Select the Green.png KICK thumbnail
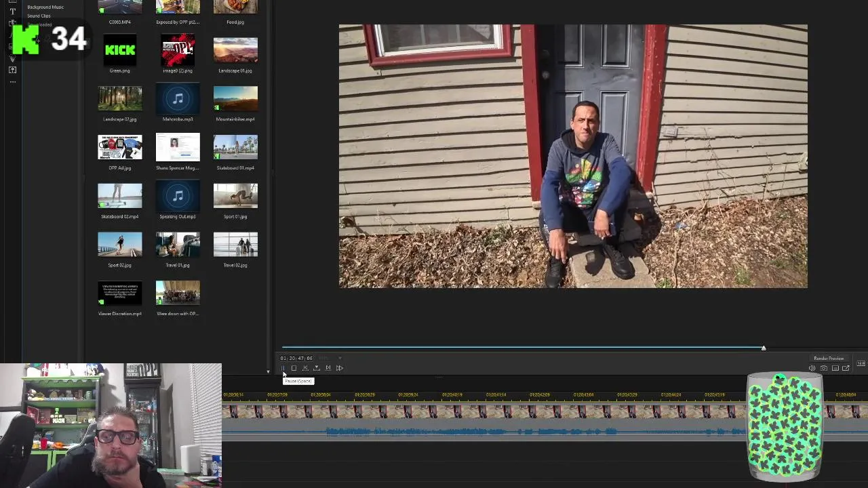This screenshot has width=868, height=488. coord(120,50)
